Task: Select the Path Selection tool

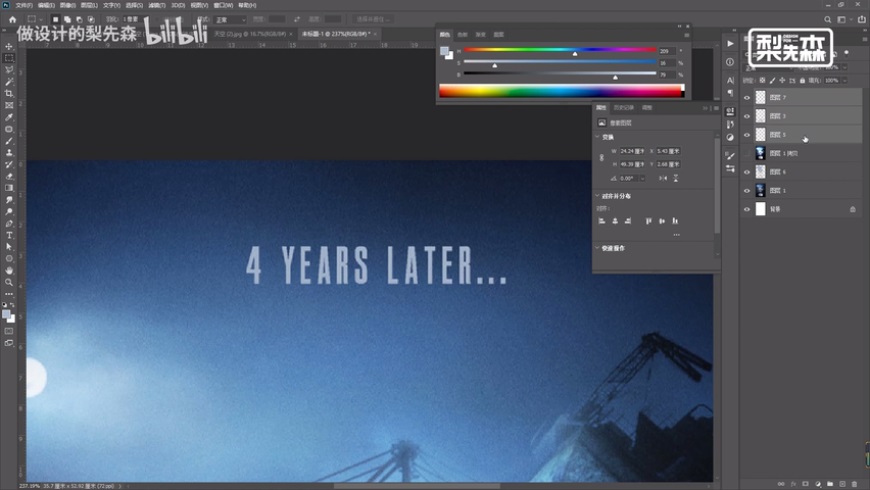Action: coord(9,247)
